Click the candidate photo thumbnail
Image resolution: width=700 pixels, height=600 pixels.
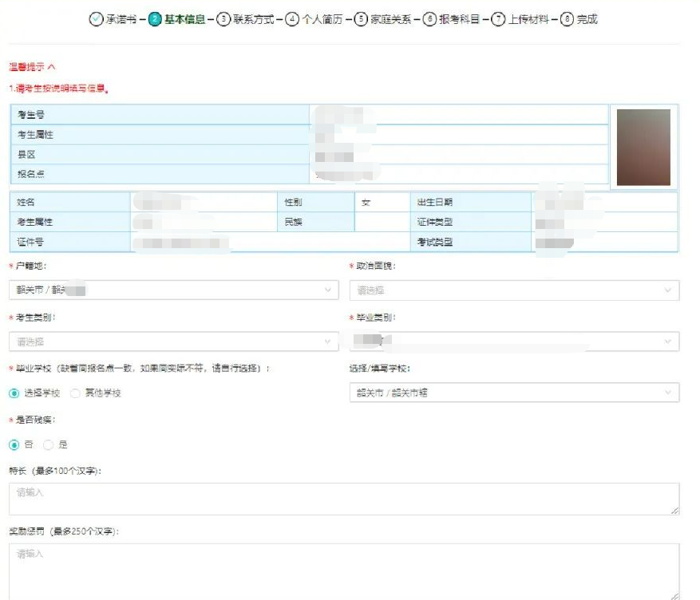(643, 148)
